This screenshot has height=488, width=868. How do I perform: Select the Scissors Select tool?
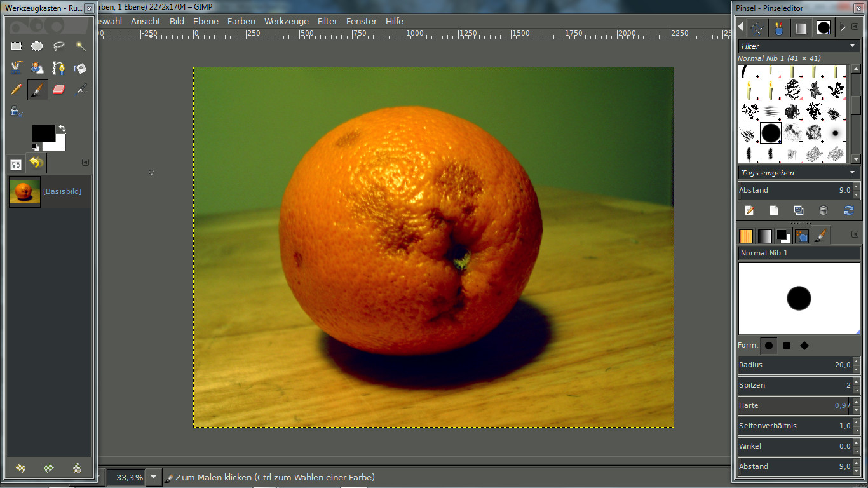tap(16, 67)
